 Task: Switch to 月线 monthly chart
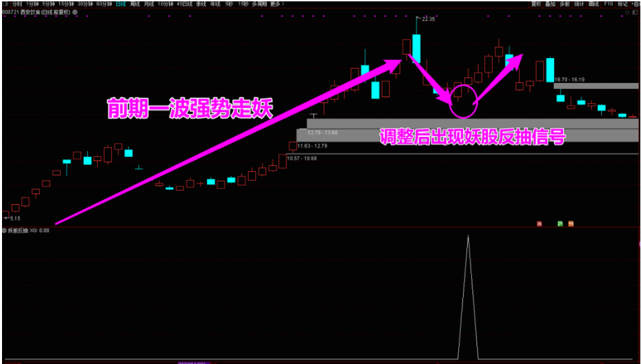click(x=149, y=4)
